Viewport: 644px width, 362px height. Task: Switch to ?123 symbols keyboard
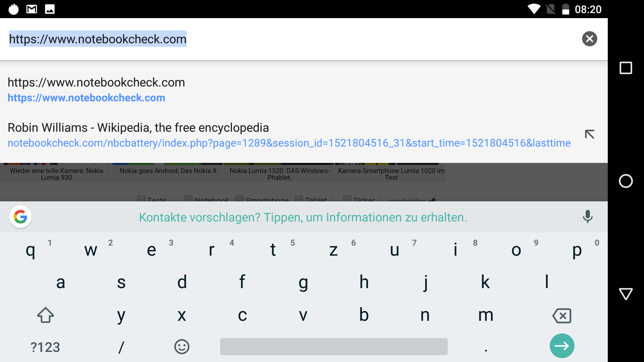click(45, 347)
